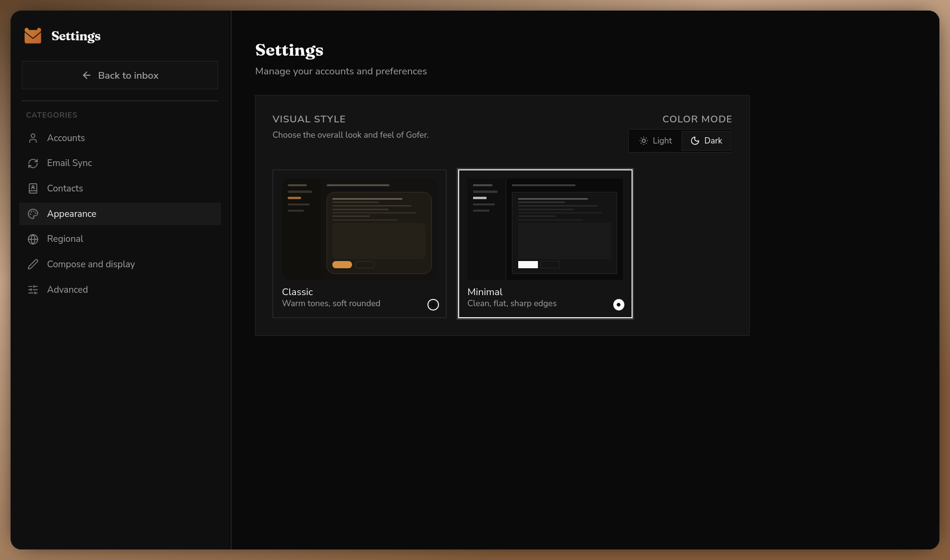
Task: Open the Email Sync category
Action: pyautogui.click(x=120, y=163)
